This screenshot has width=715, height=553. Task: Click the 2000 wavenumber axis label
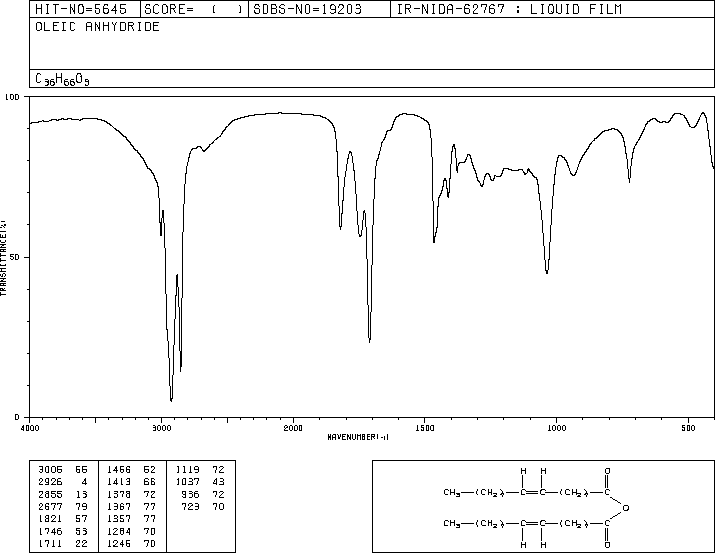293,428
